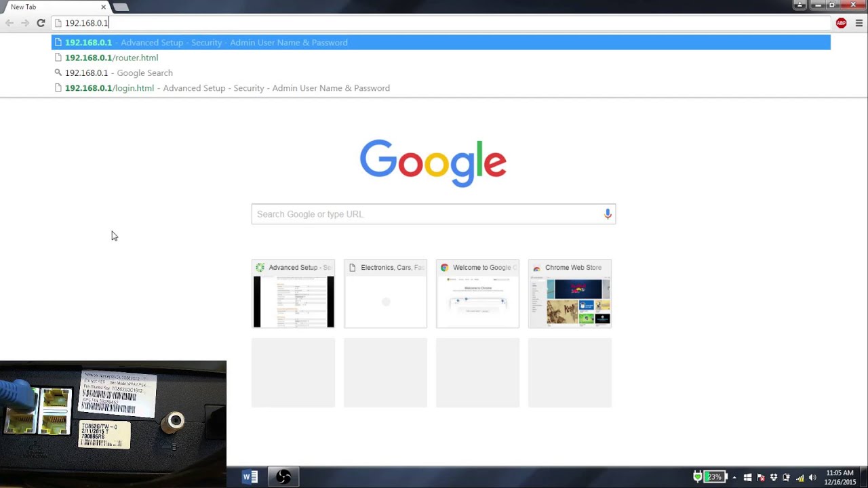Click the Show desktop strip beside the clock
Screen dimensions: 868x488
click(x=865, y=477)
